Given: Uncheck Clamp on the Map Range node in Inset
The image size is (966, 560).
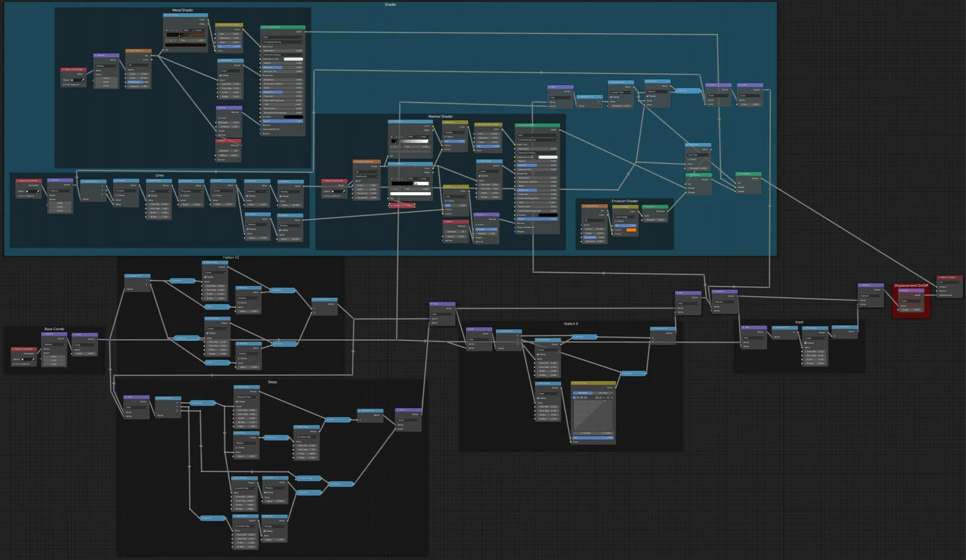Looking at the screenshot, I should [805, 343].
